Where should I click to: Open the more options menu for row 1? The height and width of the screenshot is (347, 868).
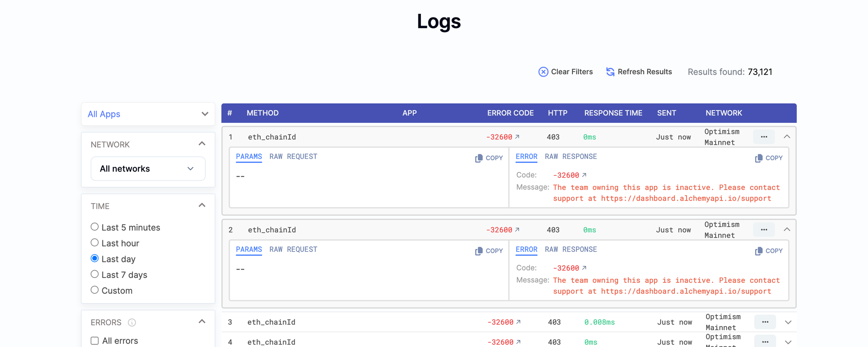pyautogui.click(x=764, y=137)
